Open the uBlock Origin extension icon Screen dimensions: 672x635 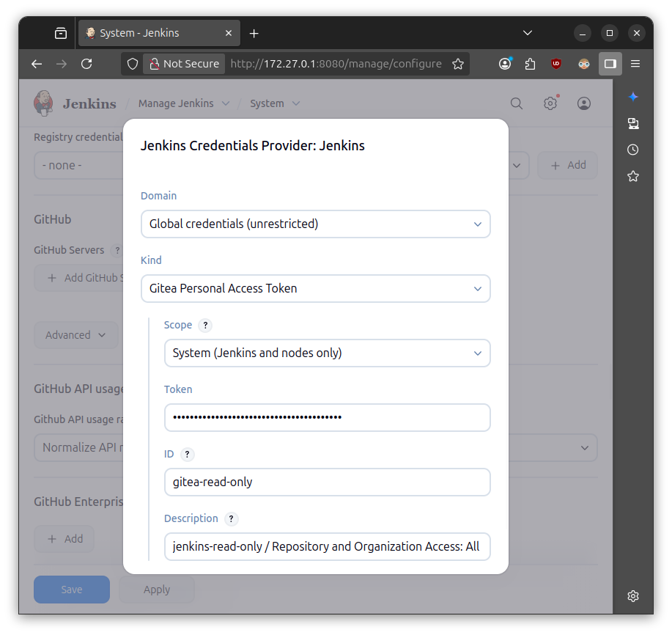pos(556,64)
